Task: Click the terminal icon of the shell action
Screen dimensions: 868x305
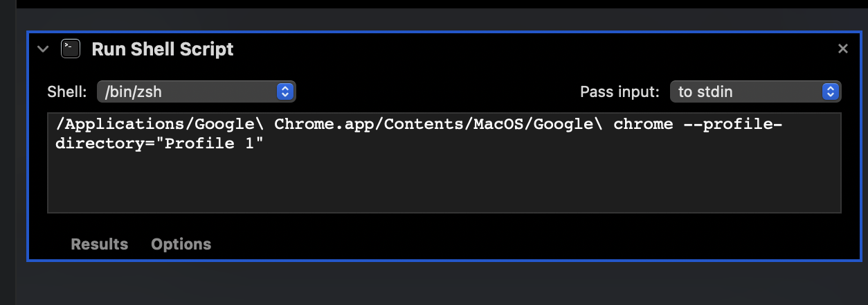Action: pos(71,49)
